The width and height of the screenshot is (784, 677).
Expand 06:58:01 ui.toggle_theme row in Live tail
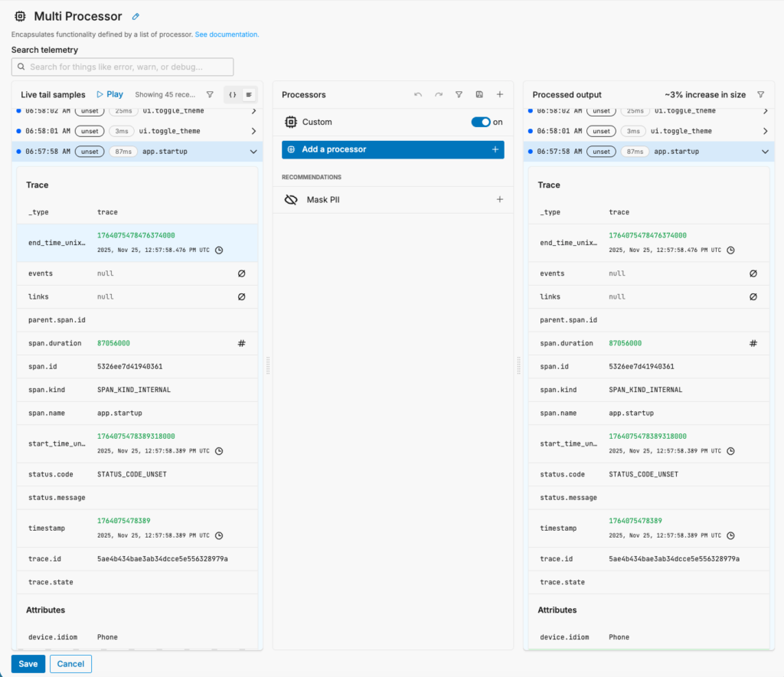pyautogui.click(x=253, y=131)
